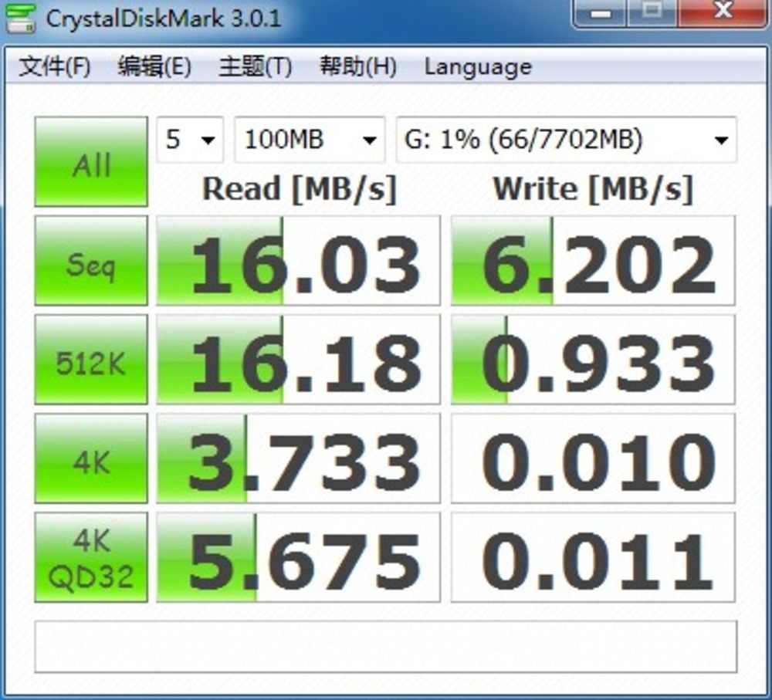Viewport: 772px width, 700px height.
Task: Open the 编辑(E) menu
Action: click(154, 66)
